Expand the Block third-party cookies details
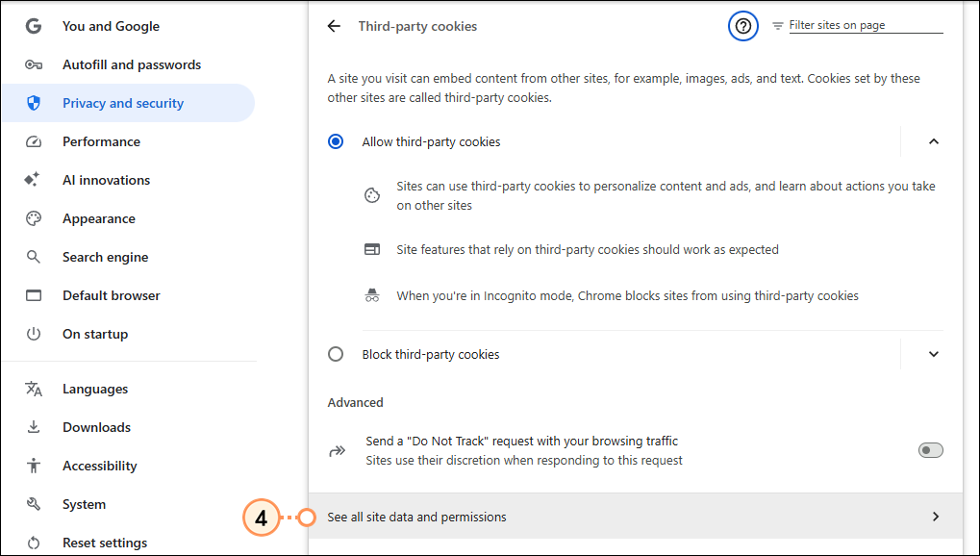The width and height of the screenshot is (980, 556). point(933,354)
